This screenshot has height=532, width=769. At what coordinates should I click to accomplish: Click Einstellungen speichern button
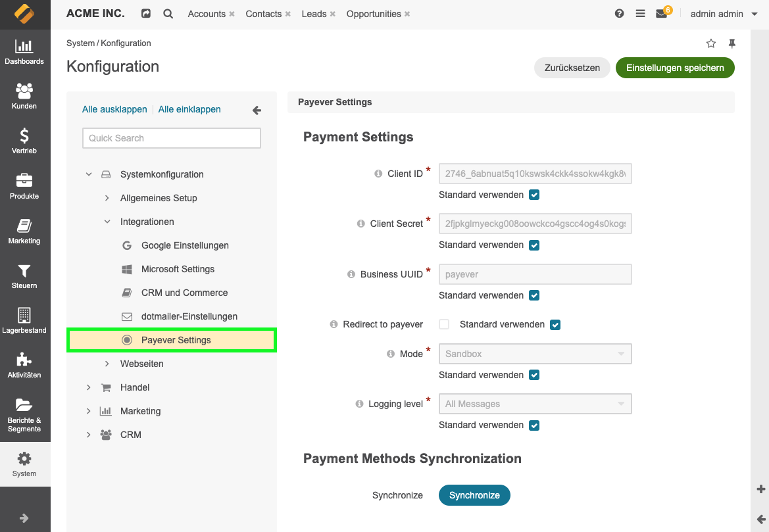[x=675, y=68]
